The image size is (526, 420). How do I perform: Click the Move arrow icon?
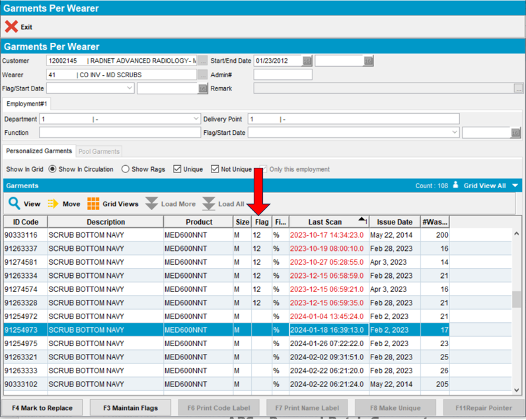tap(54, 204)
